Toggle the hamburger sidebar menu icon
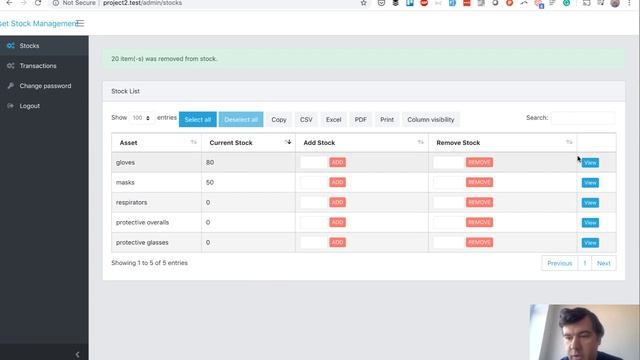 (x=80, y=23)
